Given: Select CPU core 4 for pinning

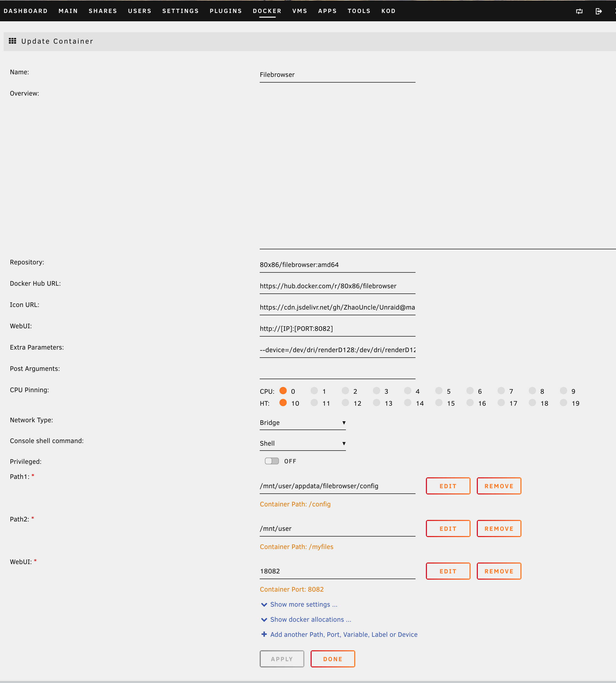Looking at the screenshot, I should point(407,391).
